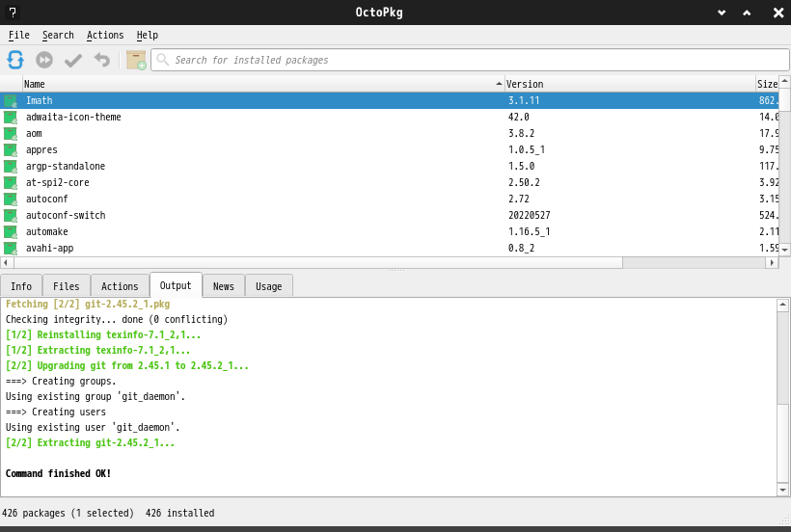Switch to the Actions tab
This screenshot has height=532, width=791.
[x=120, y=286]
